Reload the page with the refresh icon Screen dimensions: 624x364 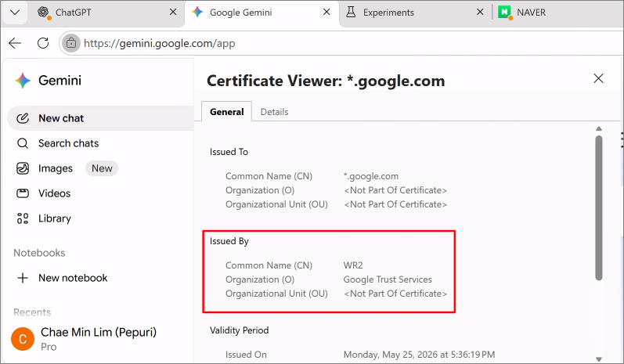point(43,43)
